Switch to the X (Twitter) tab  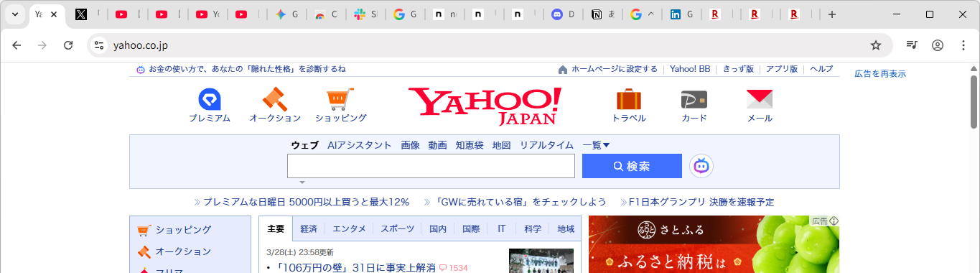point(81,14)
